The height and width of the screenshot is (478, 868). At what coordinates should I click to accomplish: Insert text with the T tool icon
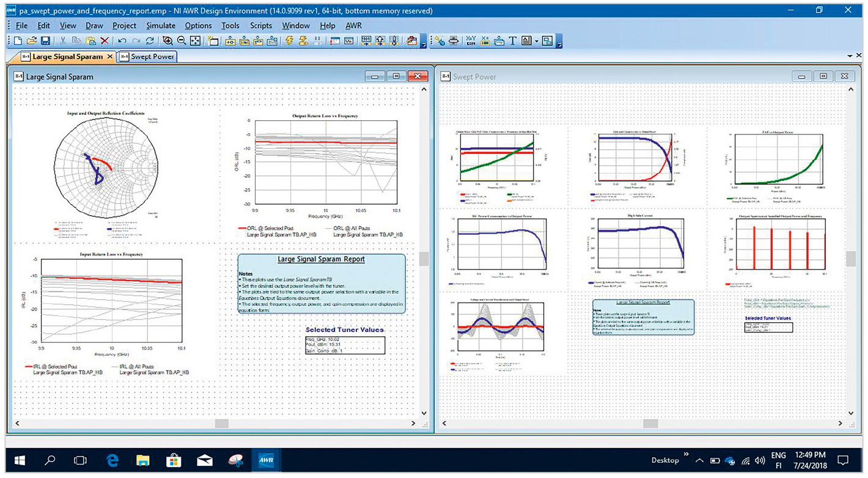pyautogui.click(x=513, y=41)
